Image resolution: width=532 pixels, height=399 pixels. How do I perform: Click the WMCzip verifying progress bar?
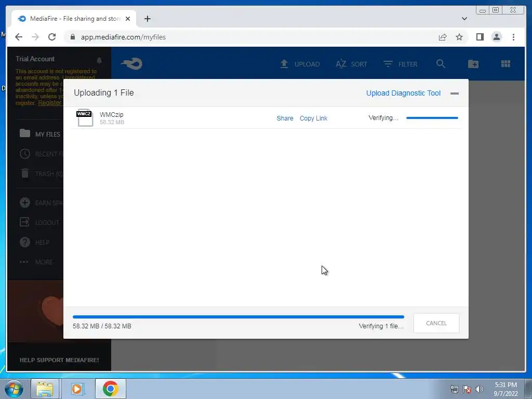tap(432, 118)
